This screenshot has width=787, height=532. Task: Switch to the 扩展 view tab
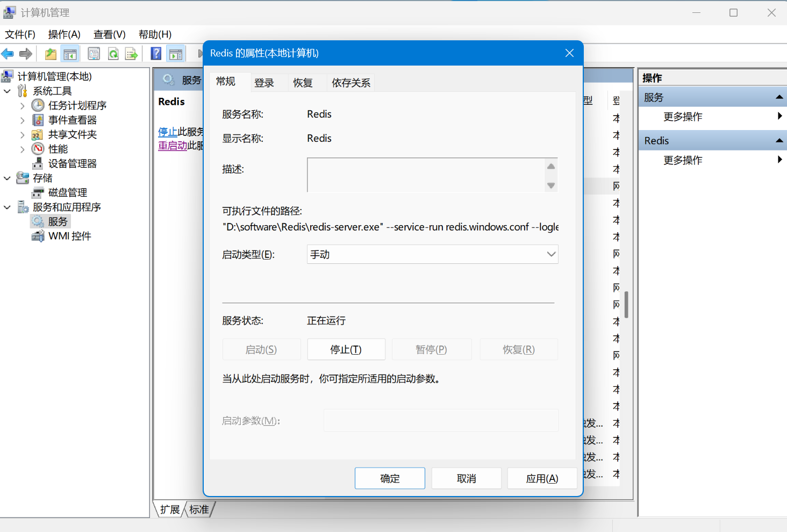coord(170,509)
